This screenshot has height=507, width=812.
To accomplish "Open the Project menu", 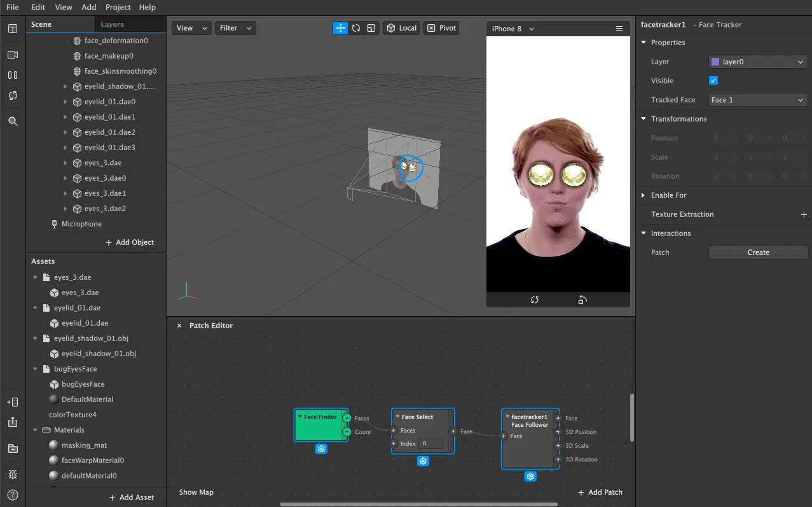I will pos(118,7).
